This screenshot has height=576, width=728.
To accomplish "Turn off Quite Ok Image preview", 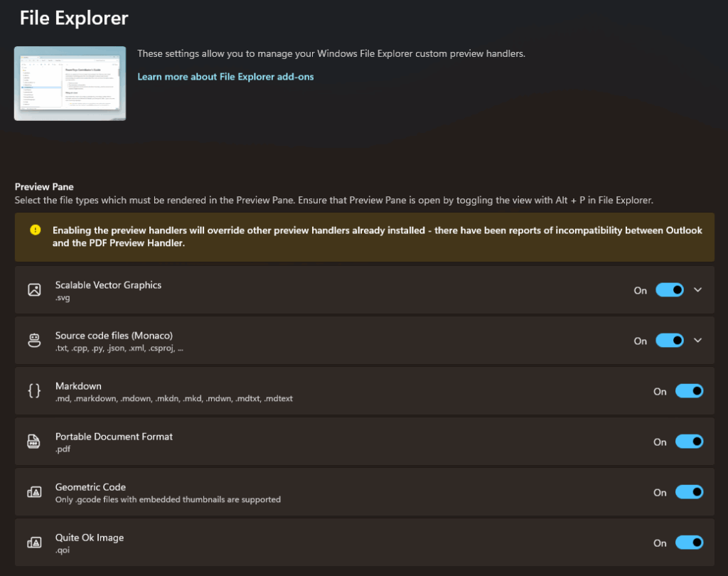I will [689, 543].
